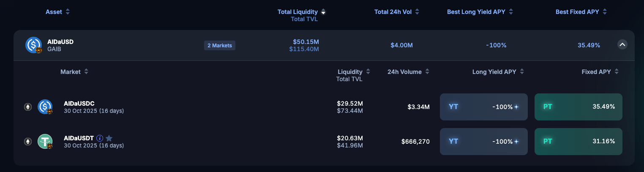Open AIDaUSDT YT -100% button

483,142
